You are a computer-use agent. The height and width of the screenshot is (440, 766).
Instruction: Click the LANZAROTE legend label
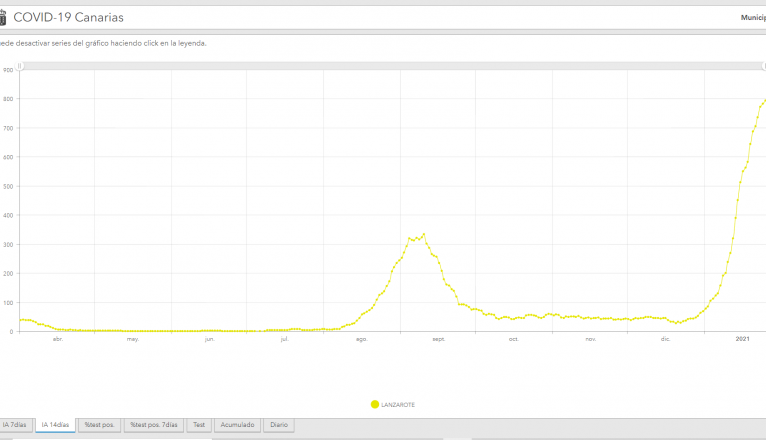point(398,404)
